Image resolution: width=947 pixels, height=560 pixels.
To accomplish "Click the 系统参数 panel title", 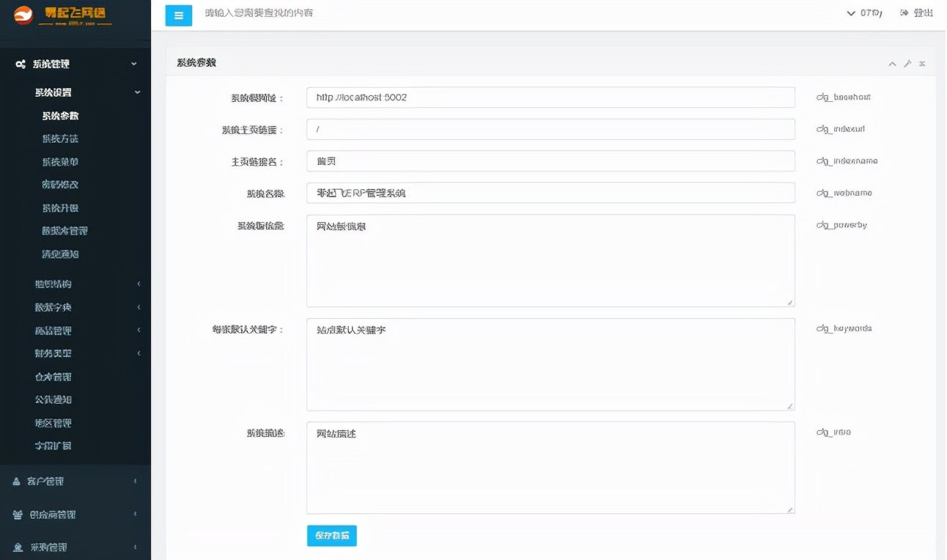I will click(x=196, y=63).
